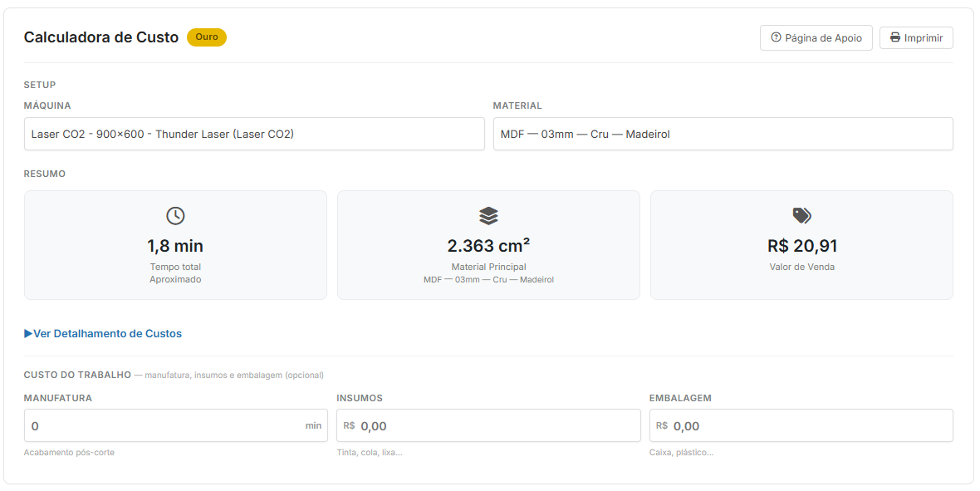The width and height of the screenshot is (980, 491).
Task: Select the Tempo total summary card
Action: 175,245
